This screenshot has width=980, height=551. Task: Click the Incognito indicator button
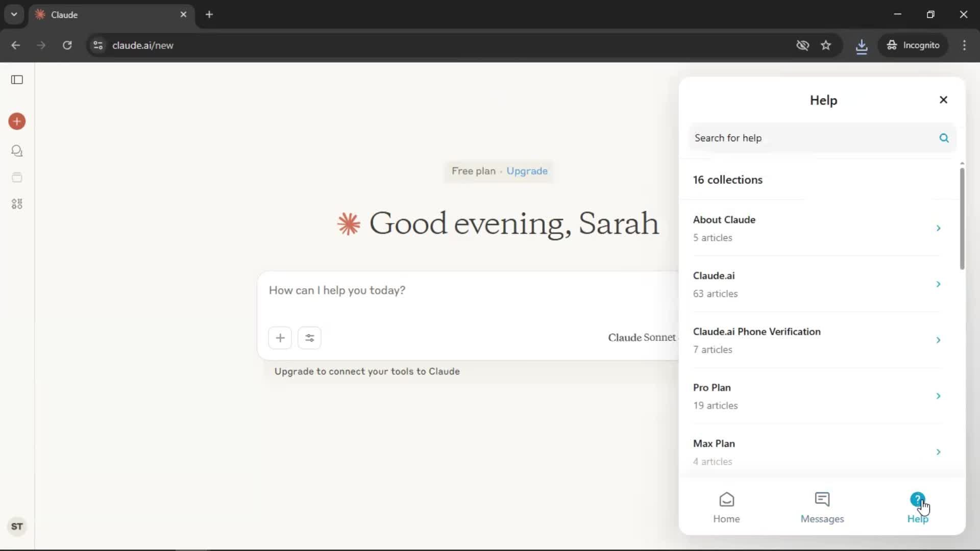pyautogui.click(x=913, y=45)
